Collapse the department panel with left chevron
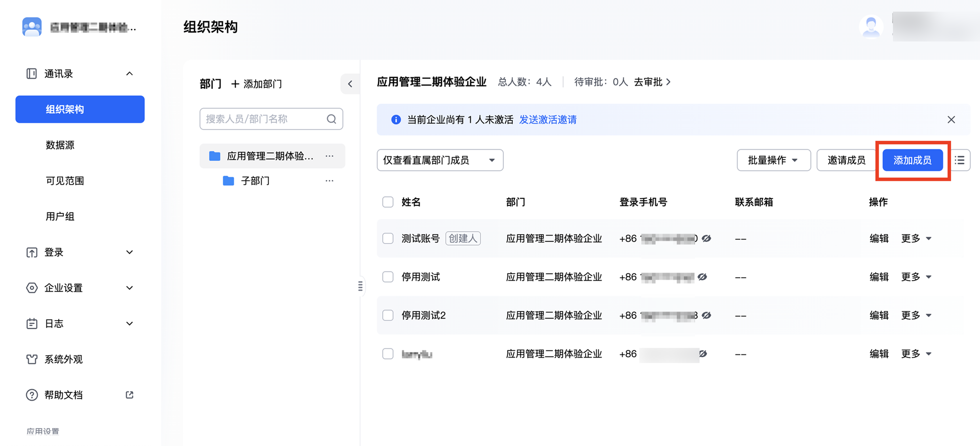 pyautogui.click(x=350, y=84)
